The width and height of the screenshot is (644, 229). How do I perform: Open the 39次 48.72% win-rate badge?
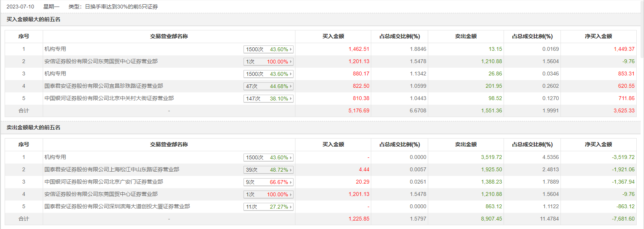268,170
